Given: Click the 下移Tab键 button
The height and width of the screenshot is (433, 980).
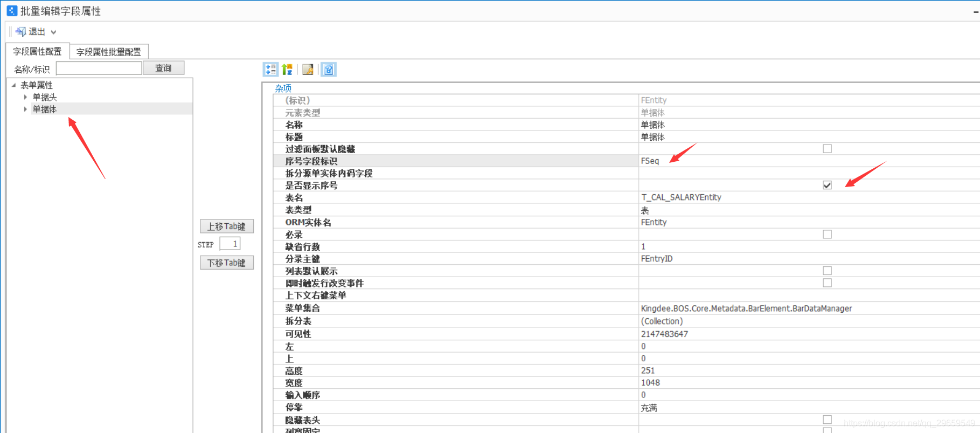Looking at the screenshot, I should (226, 263).
